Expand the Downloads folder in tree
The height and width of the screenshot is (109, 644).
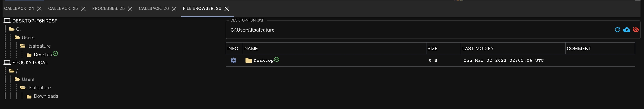pos(29,96)
